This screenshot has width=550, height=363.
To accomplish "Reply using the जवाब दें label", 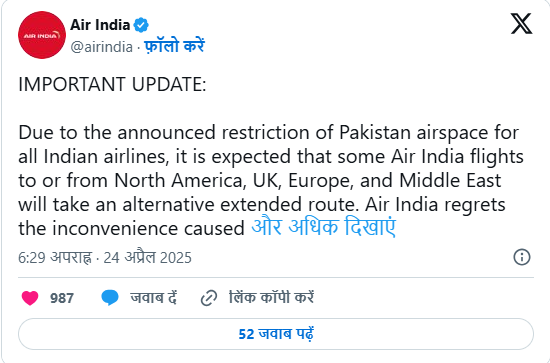I will click(154, 298).
